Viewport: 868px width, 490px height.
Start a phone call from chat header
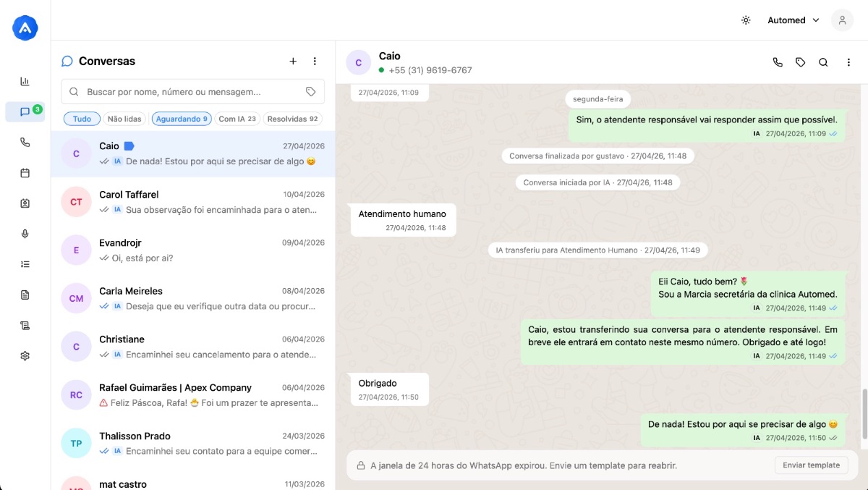[778, 62]
